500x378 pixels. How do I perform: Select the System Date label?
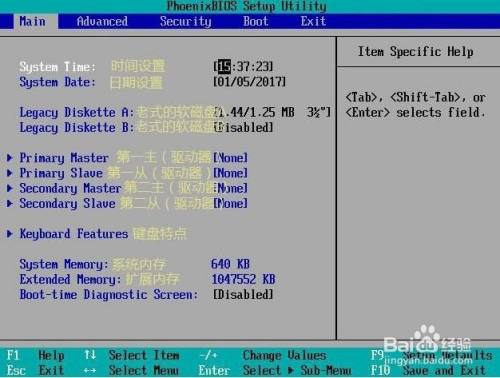click(x=57, y=82)
